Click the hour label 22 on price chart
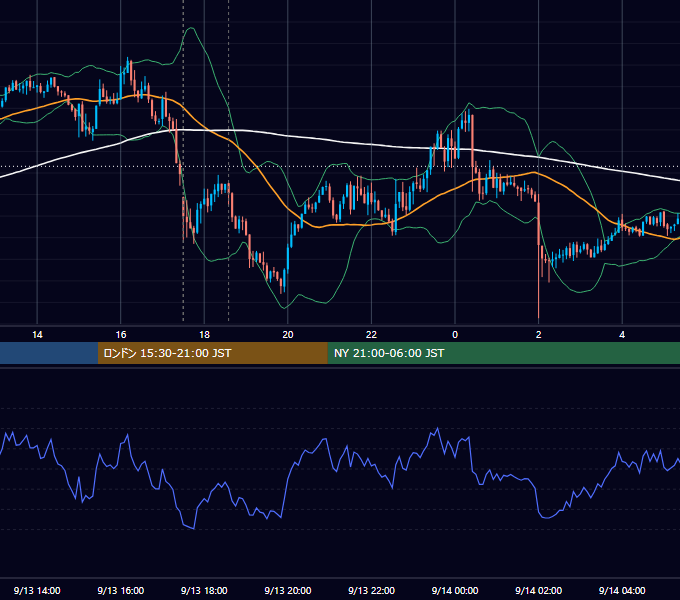The width and height of the screenshot is (680, 600). coord(372,335)
